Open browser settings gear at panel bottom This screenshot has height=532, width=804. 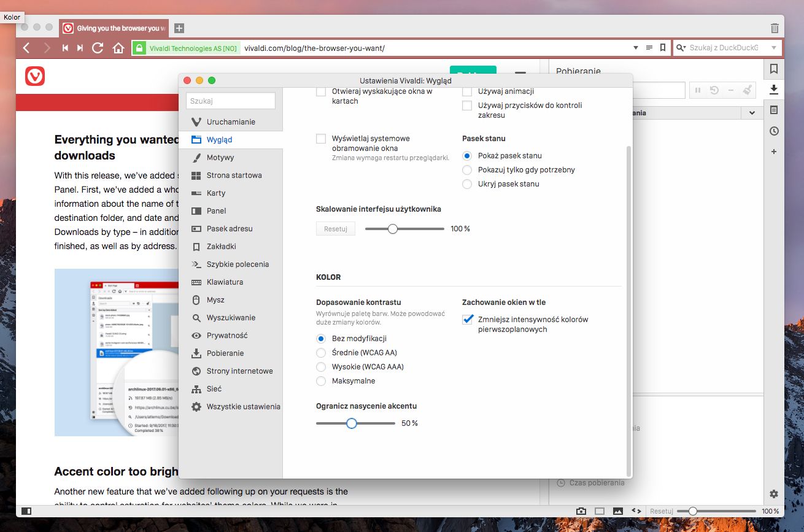pos(774,494)
